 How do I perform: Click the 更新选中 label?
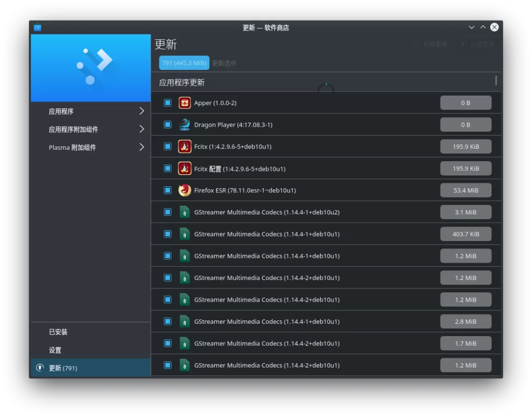click(224, 63)
